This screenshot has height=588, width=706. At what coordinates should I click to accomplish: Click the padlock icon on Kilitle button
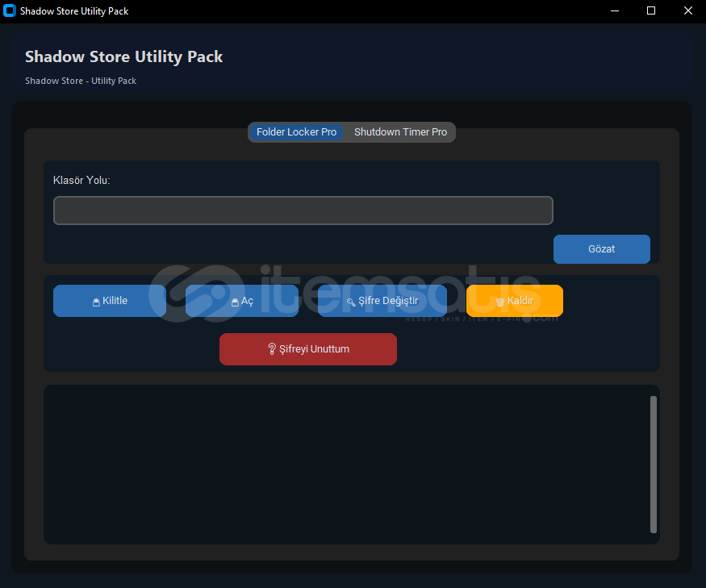click(x=96, y=302)
